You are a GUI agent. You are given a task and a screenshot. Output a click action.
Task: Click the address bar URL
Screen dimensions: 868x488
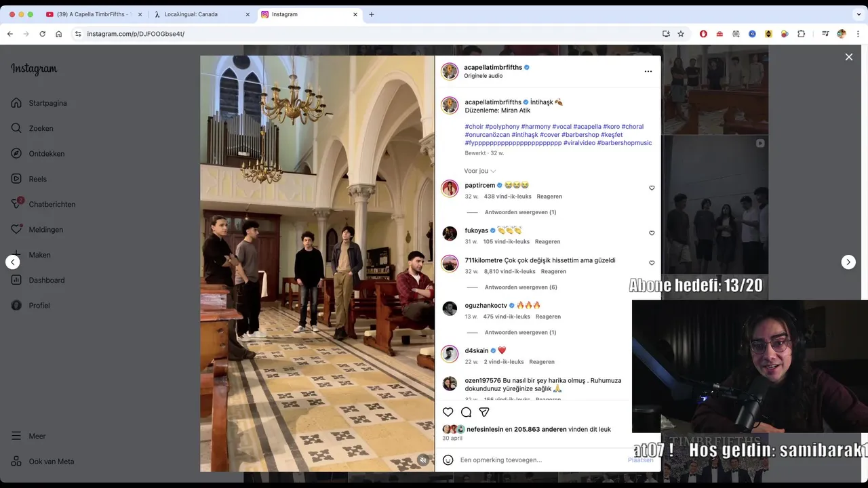(x=136, y=34)
